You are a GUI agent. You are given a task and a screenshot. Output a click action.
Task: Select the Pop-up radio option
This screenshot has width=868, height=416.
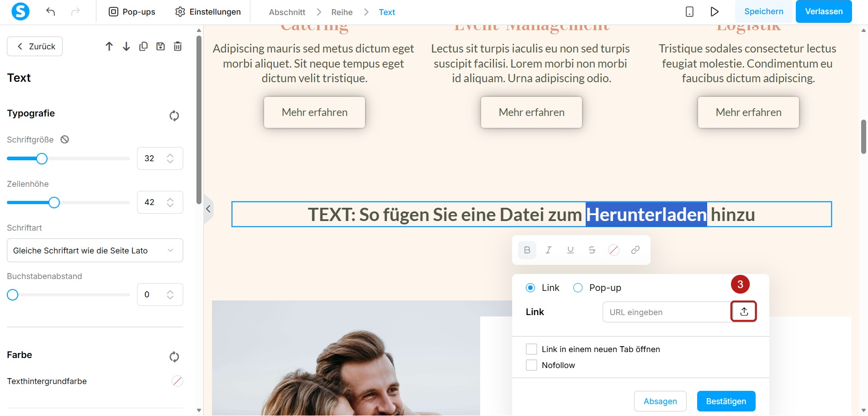pos(578,288)
